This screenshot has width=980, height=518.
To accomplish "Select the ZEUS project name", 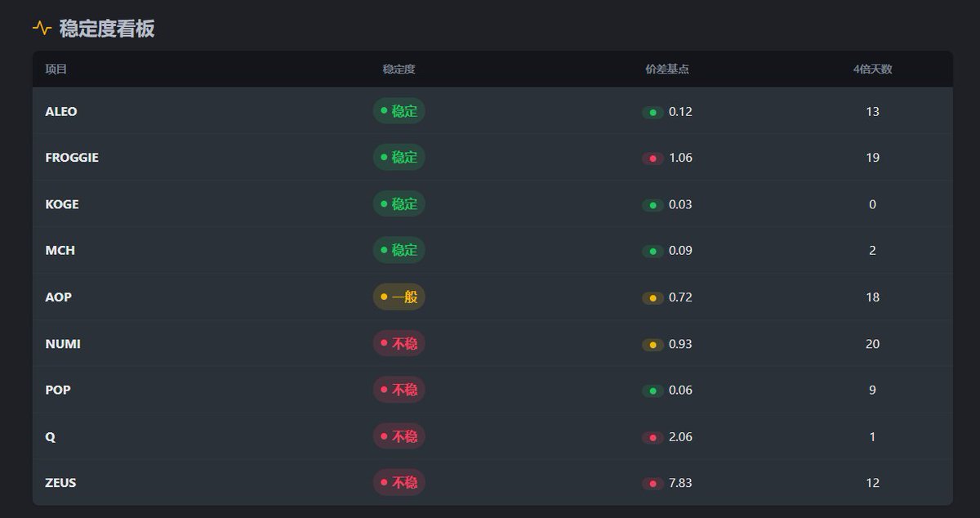I will [60, 483].
